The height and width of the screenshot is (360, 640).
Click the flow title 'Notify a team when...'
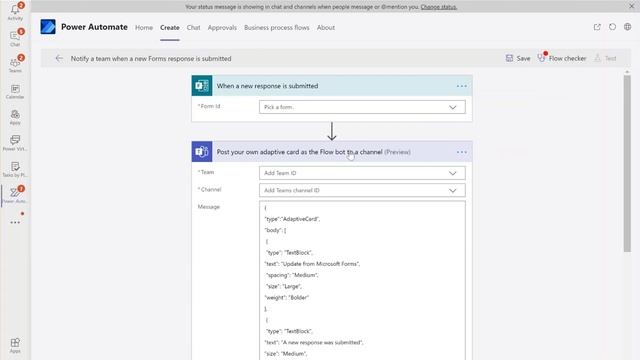(151, 58)
